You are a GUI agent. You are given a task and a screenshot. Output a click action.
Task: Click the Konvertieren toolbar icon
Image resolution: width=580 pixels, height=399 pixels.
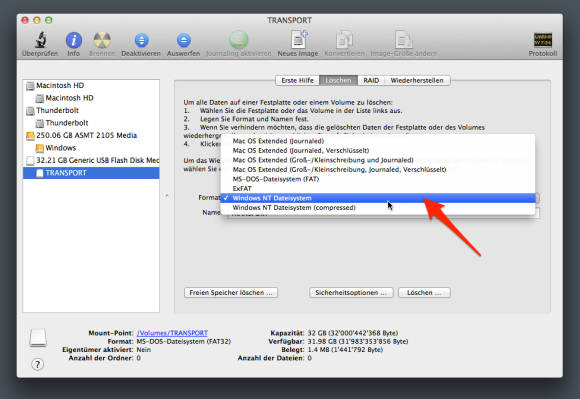tap(344, 40)
